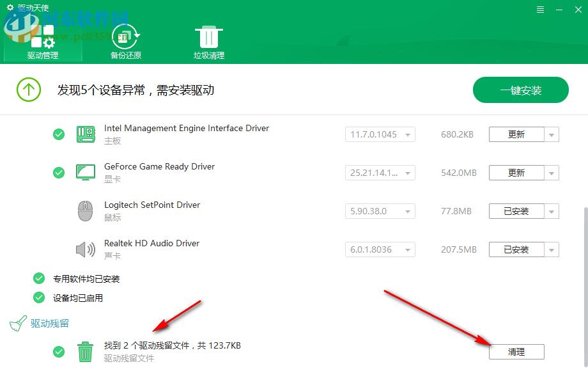The image size is (588, 371).
Task: Select the Logitech mouse device icon
Action: [x=86, y=211]
